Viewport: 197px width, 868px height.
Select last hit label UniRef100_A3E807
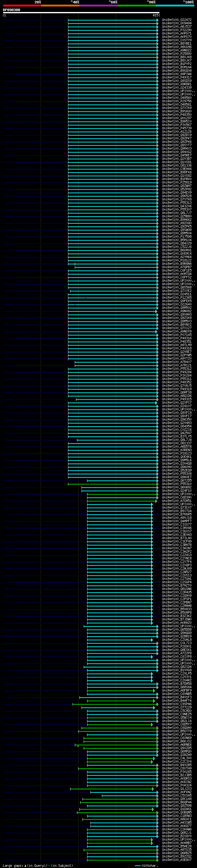177,860
